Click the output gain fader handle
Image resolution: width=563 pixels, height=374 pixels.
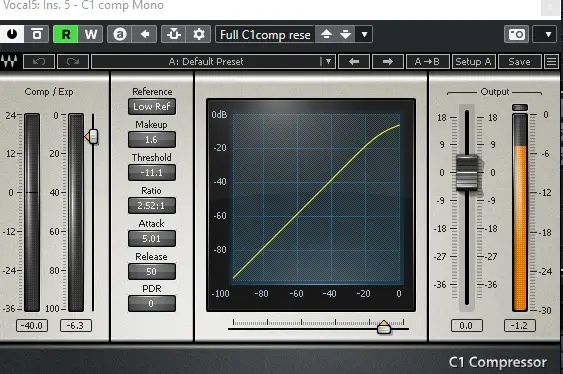tap(467, 173)
